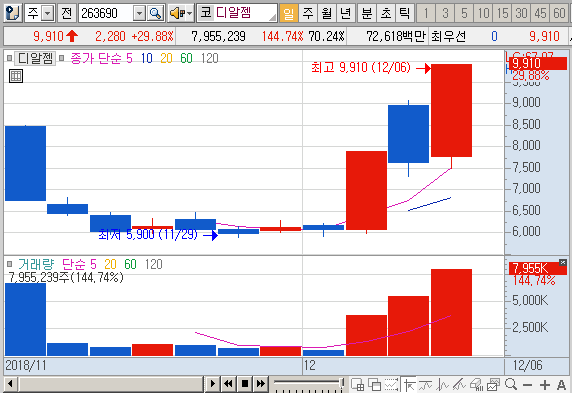The width and height of the screenshot is (572, 393).
Task: Click the 45 interval button
Action: click(x=540, y=14)
